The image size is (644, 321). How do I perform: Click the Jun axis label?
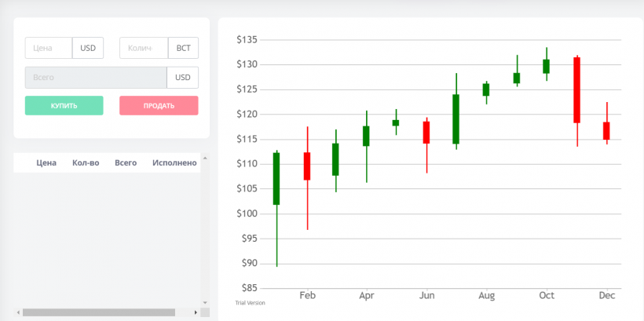pyautogui.click(x=426, y=296)
